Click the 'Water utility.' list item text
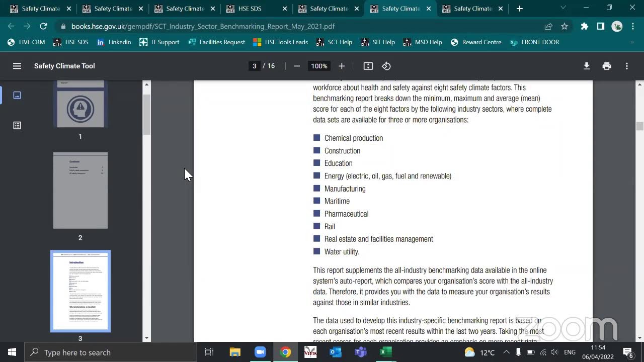The width and height of the screenshot is (644, 362). pos(342,251)
